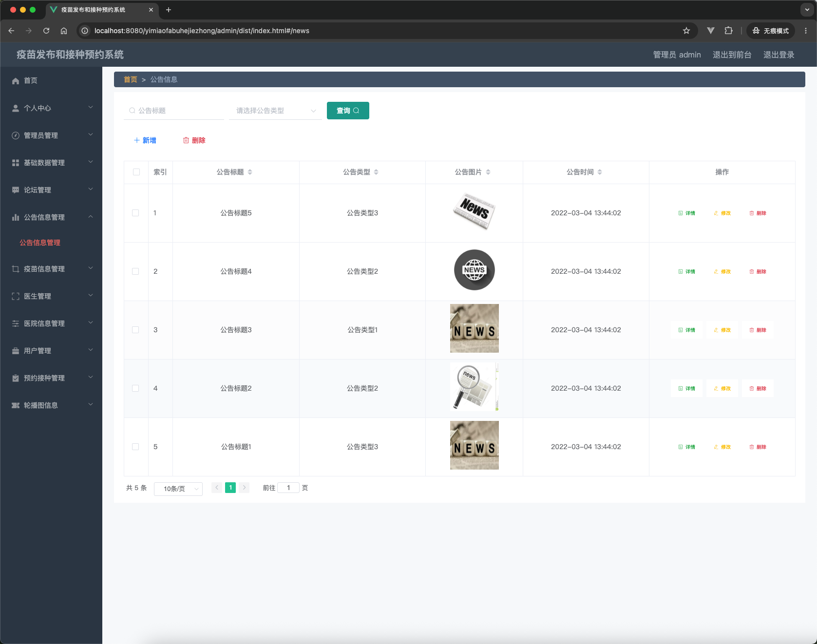This screenshot has height=644, width=817.
Task: Expand 管理员管理 menu chevron
Action: [x=91, y=135]
